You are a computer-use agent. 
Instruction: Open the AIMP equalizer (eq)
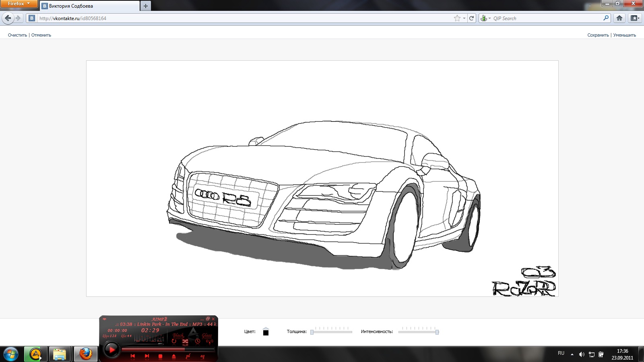pos(202,356)
